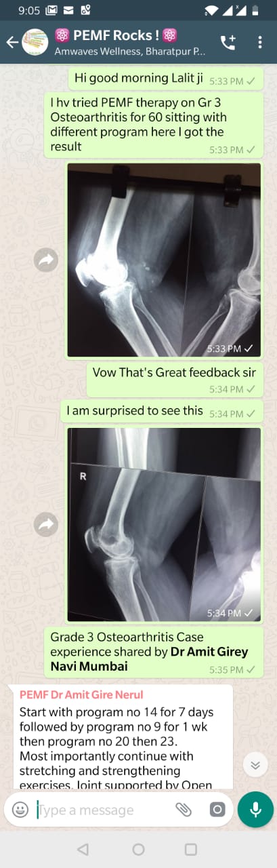The width and height of the screenshot is (277, 868).
Task: Open the first knee X-ray photo
Action: (163, 260)
